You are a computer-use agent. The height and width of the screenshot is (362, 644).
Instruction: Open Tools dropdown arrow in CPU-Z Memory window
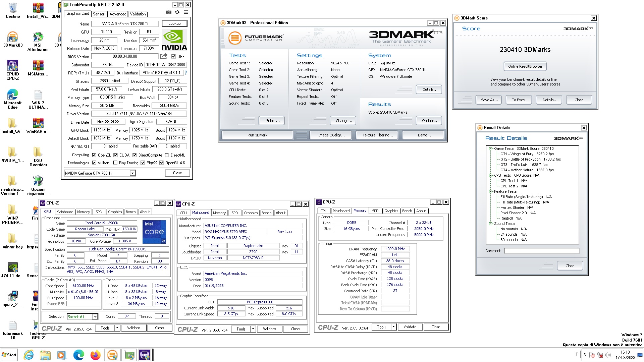pos(393,327)
